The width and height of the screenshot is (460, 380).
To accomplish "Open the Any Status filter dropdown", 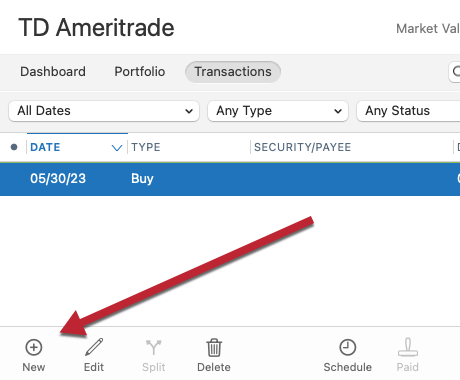I will coord(408,111).
